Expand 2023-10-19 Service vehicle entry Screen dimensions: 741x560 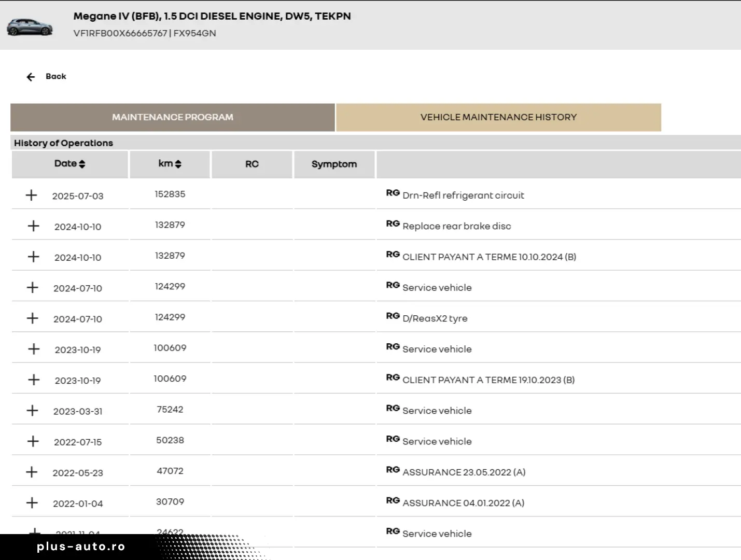[x=34, y=349]
